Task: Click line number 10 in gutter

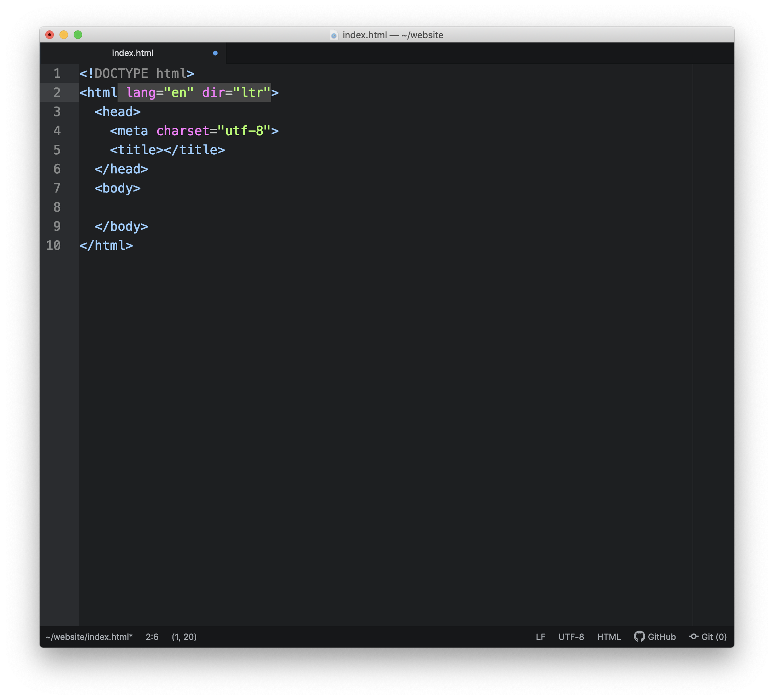Action: (53, 246)
